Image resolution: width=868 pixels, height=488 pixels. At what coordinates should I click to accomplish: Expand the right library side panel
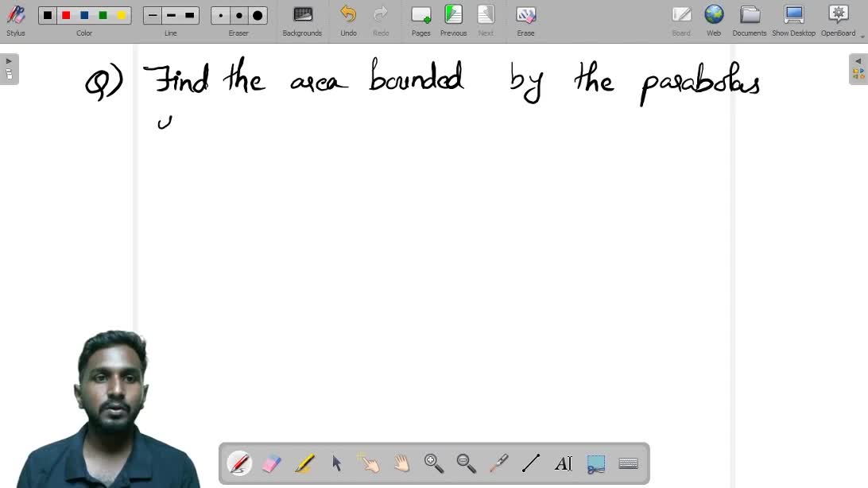[x=858, y=68]
